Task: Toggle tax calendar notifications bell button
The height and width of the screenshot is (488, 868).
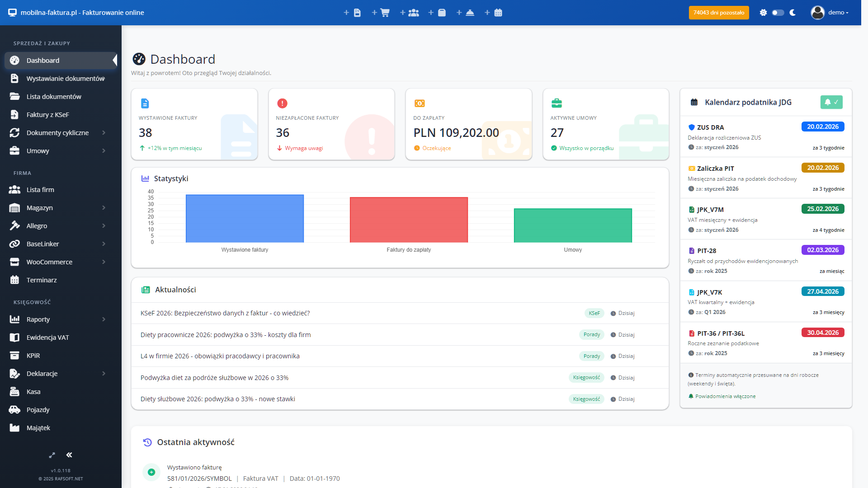Action: 831,102
